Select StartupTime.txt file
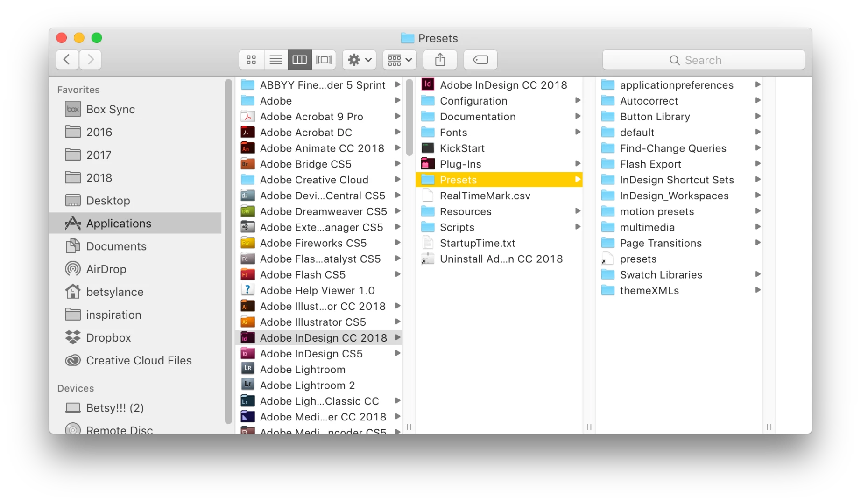The image size is (861, 504). (x=499, y=243)
